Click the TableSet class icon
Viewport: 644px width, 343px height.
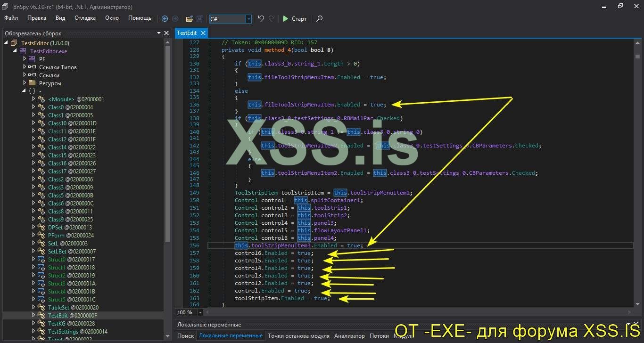point(41,308)
